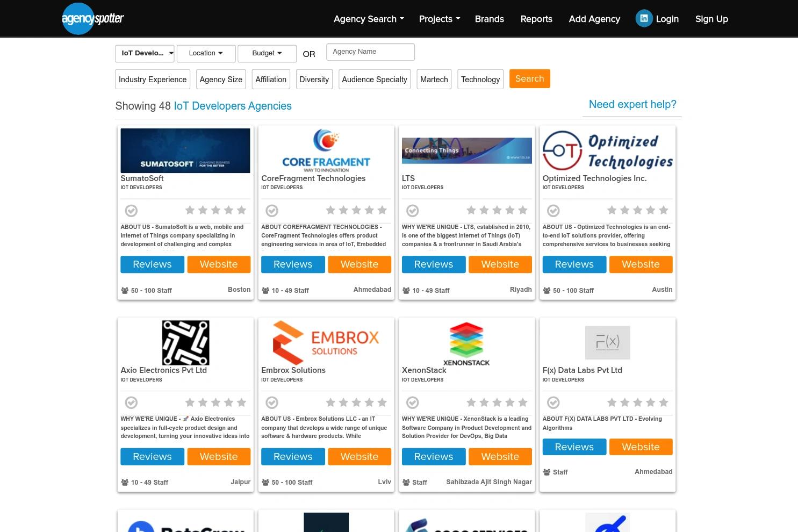The image size is (798, 532).
Task: Click the staff icon on CoreFragment Technologies card
Action: [265, 290]
